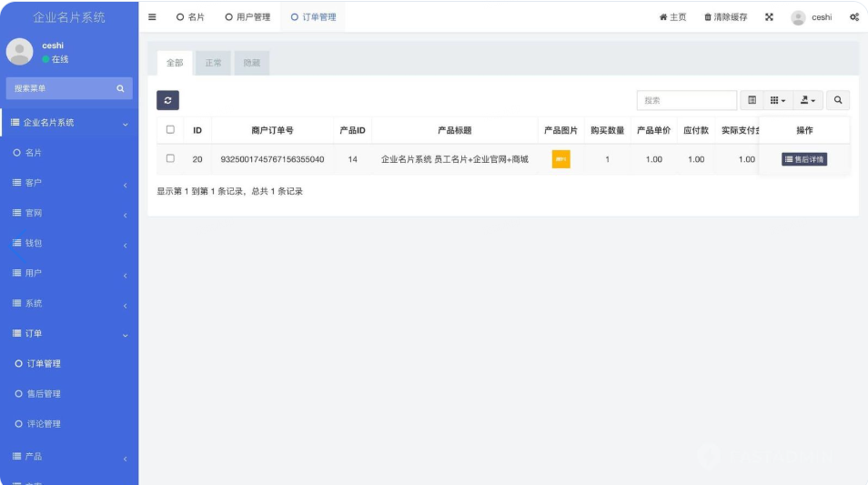868x485 pixels.
Task: Click the 售后详情 button
Action: (804, 159)
